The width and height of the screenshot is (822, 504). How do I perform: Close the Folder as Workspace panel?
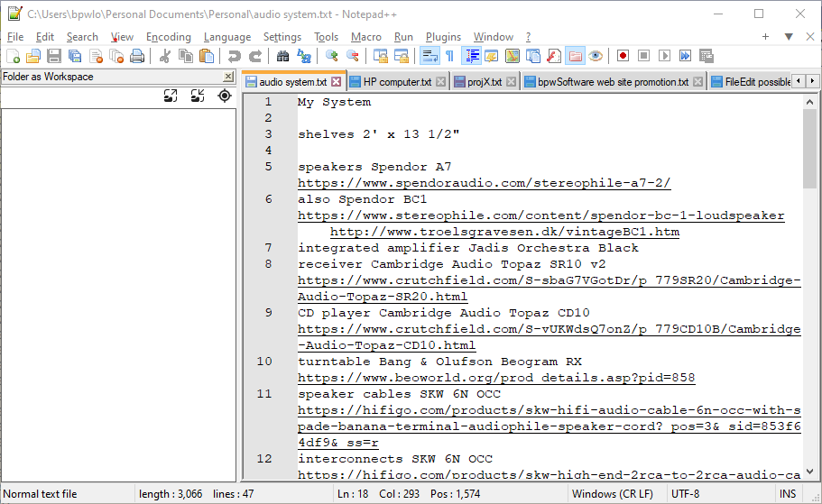[228, 77]
